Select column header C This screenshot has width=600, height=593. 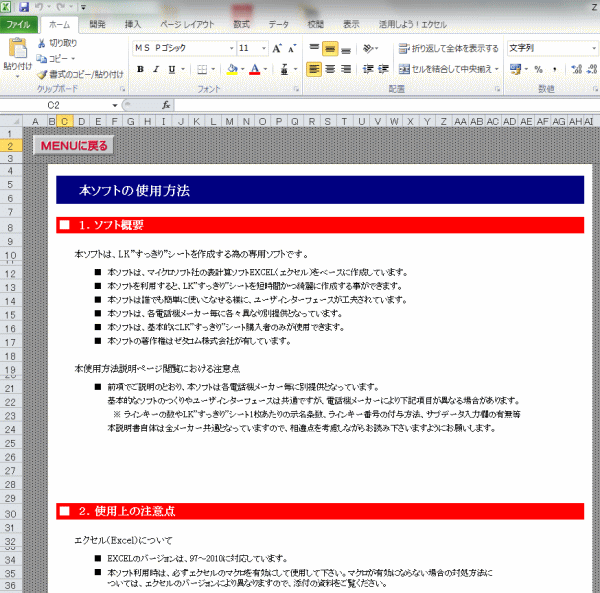coord(65,121)
